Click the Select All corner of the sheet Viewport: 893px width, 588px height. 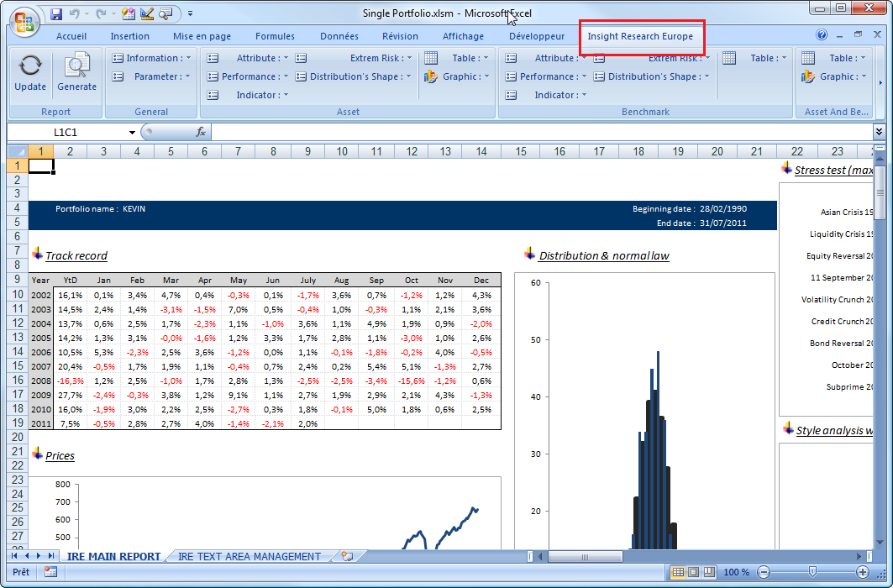[x=18, y=151]
